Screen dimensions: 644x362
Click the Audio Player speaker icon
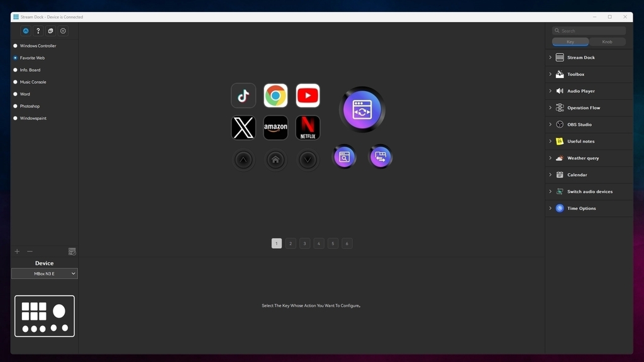click(x=560, y=91)
